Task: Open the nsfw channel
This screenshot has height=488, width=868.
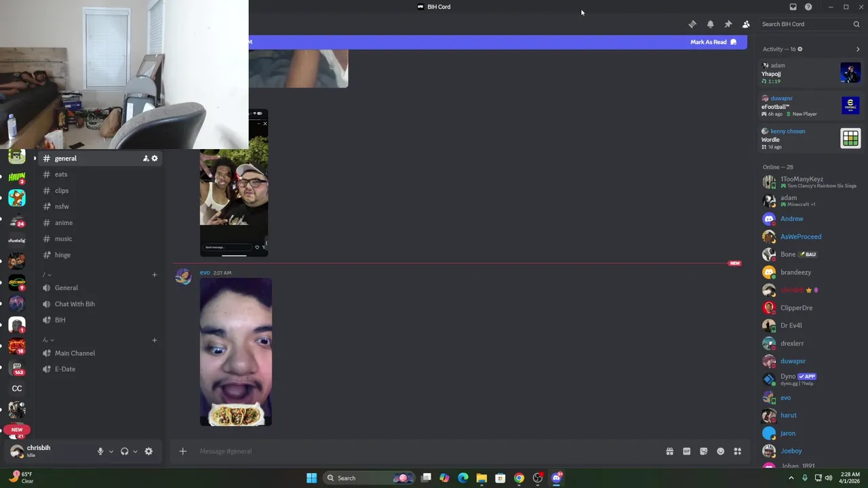Action: coord(100,206)
